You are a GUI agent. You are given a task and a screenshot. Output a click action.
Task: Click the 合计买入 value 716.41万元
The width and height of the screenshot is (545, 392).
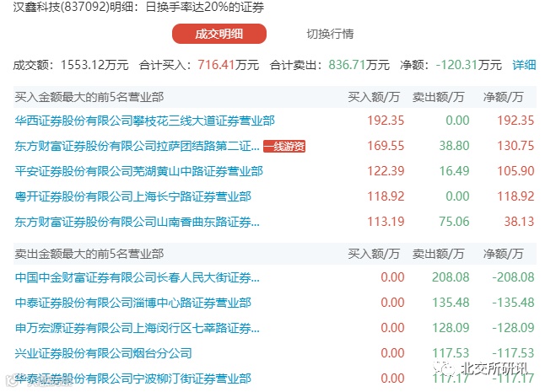pos(229,65)
